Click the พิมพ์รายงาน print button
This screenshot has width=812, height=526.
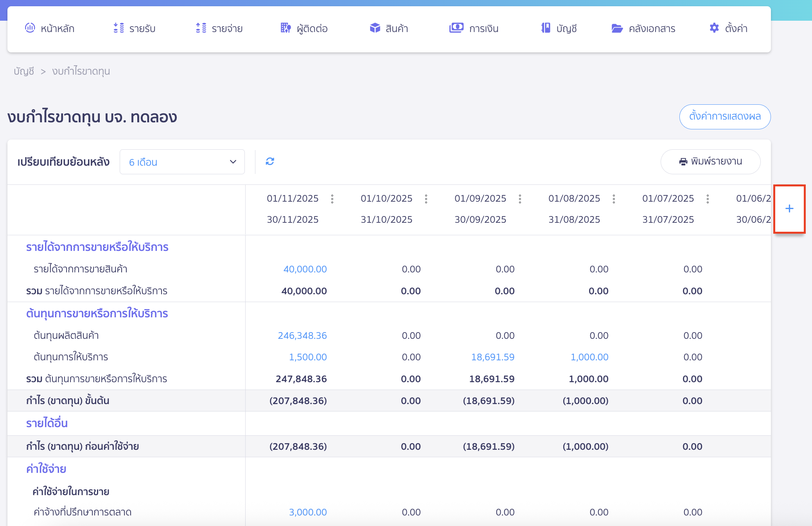coord(710,161)
